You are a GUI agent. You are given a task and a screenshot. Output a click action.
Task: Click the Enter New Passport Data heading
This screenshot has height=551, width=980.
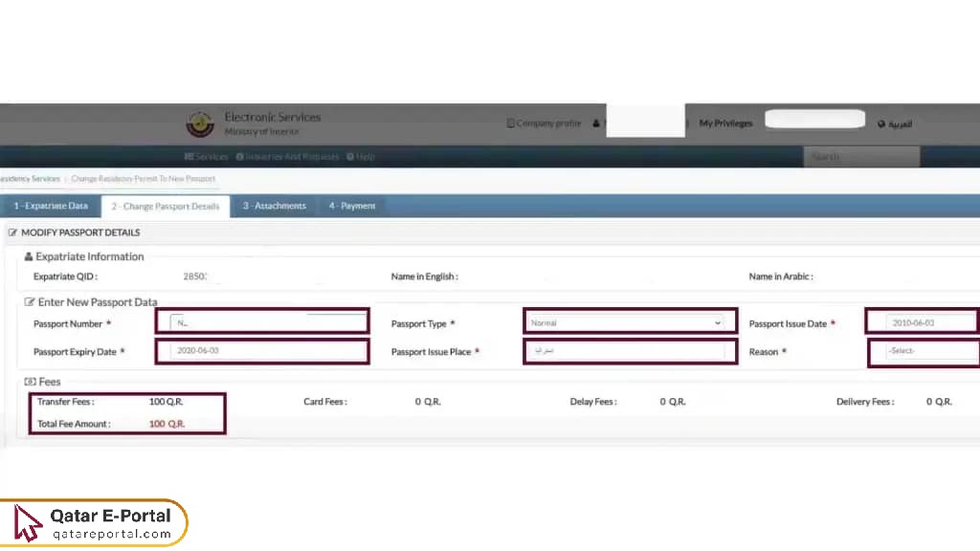[98, 301]
